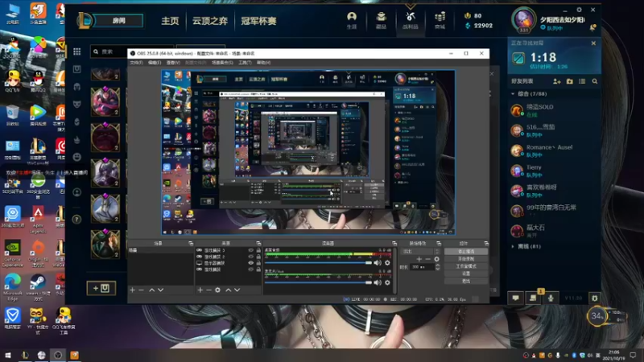Viewport: 644px width, 362px height.
Task: Click the 房间 lobby button in League client
Action: click(119, 21)
